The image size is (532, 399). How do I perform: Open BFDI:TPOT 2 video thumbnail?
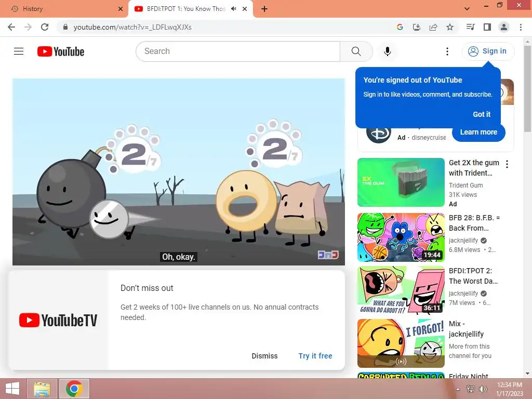(401, 290)
